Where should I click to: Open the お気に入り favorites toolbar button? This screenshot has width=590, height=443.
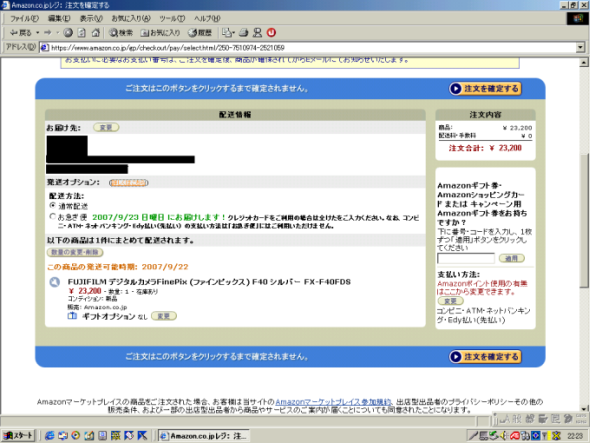160,33
